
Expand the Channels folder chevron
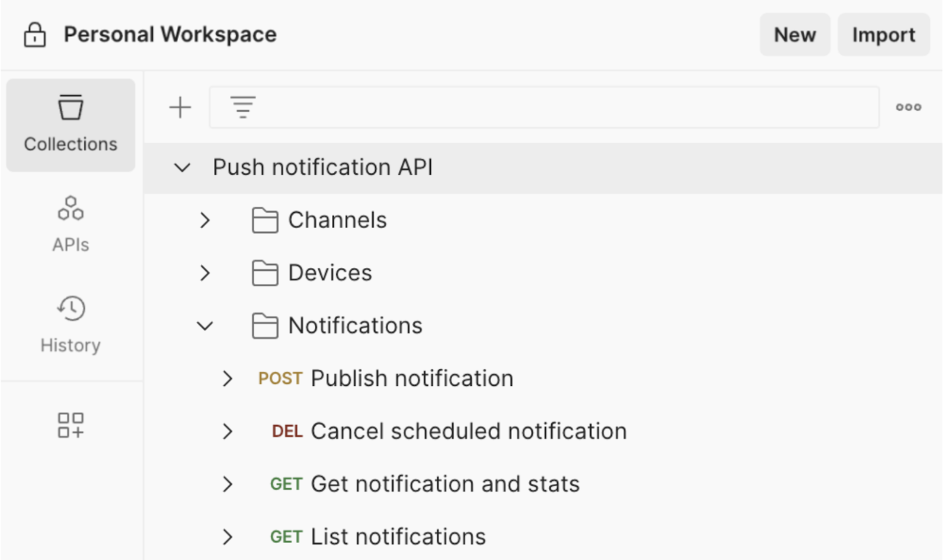click(205, 220)
